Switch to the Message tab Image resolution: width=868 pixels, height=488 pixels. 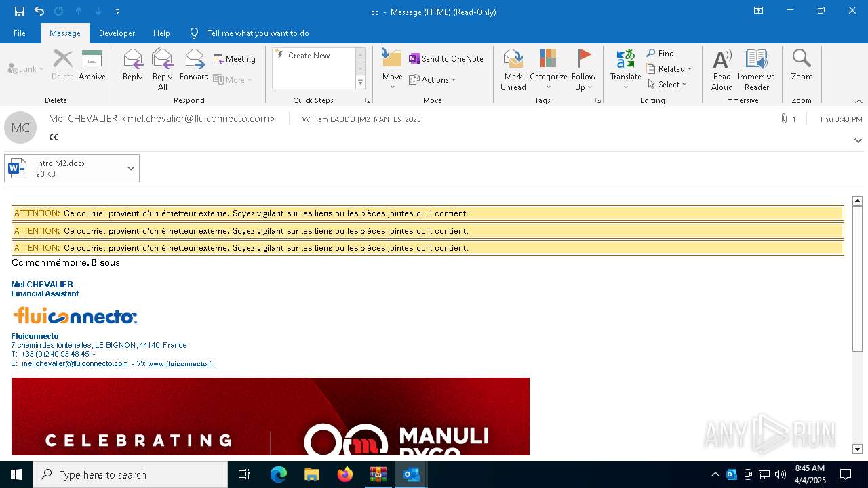click(65, 33)
